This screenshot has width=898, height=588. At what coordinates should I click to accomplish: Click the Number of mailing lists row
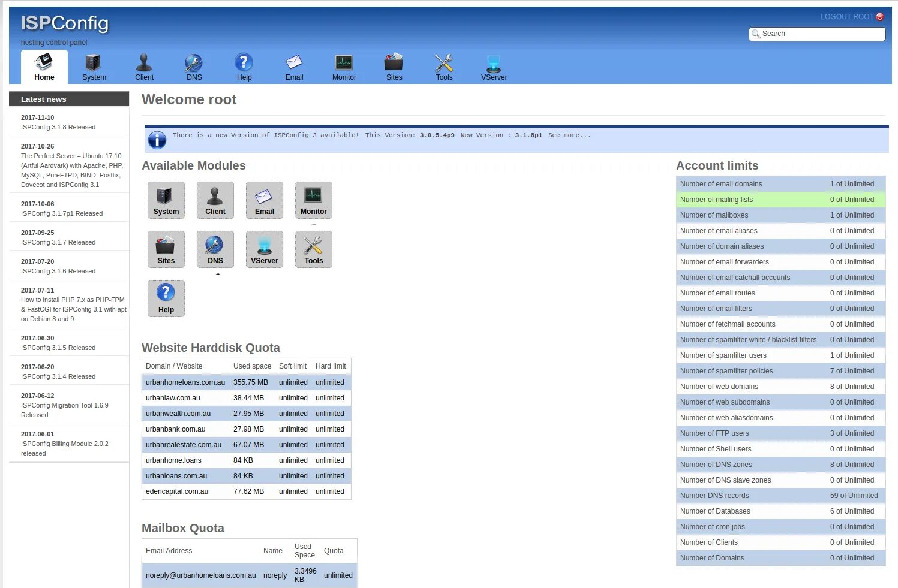click(780, 200)
